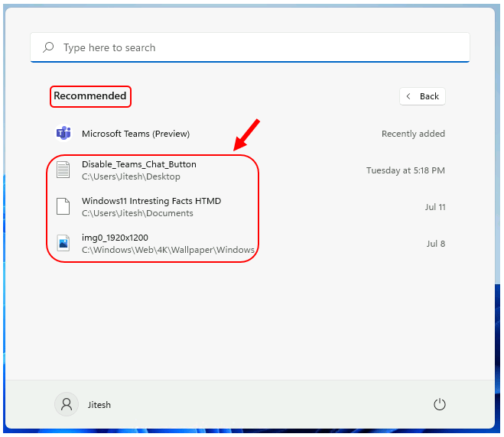Screen dimensions: 504x437
Task: Launch Microsoft Teams (Preview) entry
Action: (135, 134)
